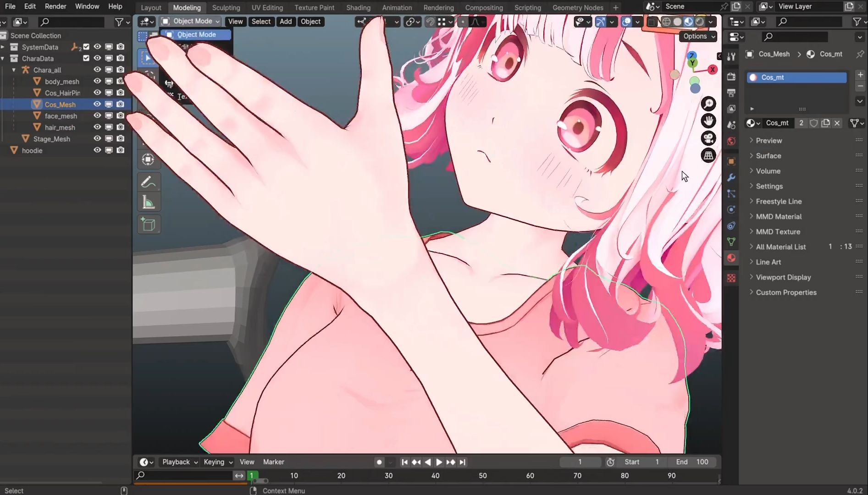The width and height of the screenshot is (868, 495).
Task: Switch to the Shading workspace tab
Action: (358, 7)
